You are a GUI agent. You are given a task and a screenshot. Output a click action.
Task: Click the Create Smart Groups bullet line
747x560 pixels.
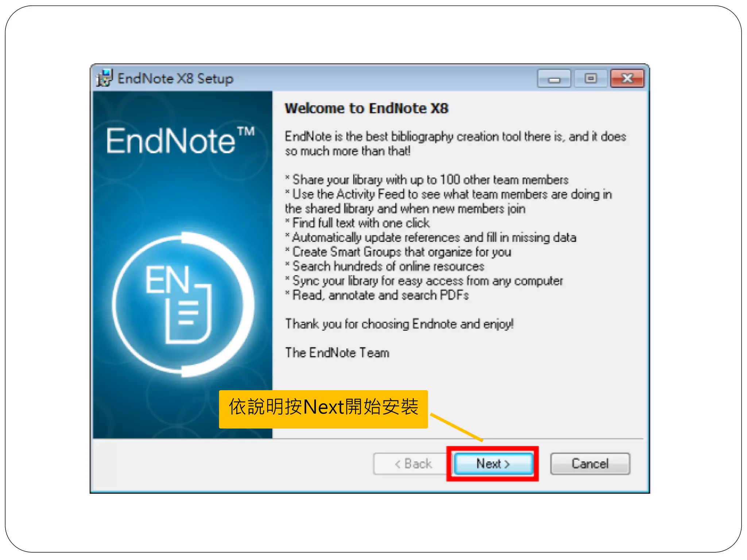pos(398,252)
